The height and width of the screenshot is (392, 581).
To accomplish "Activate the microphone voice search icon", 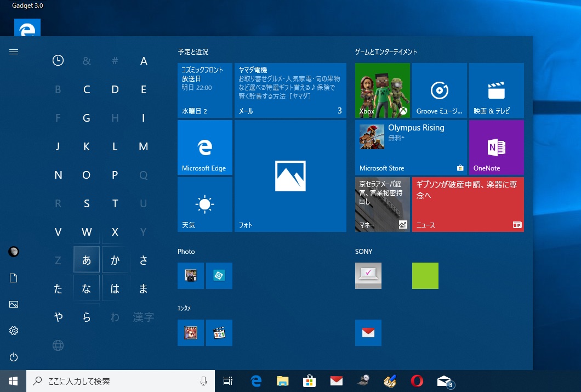I will point(203,381).
